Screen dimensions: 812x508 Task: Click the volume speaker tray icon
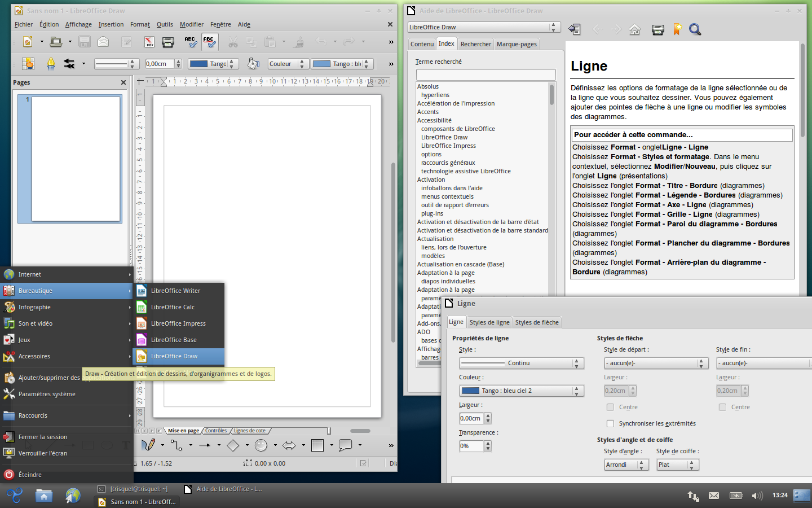(757, 496)
